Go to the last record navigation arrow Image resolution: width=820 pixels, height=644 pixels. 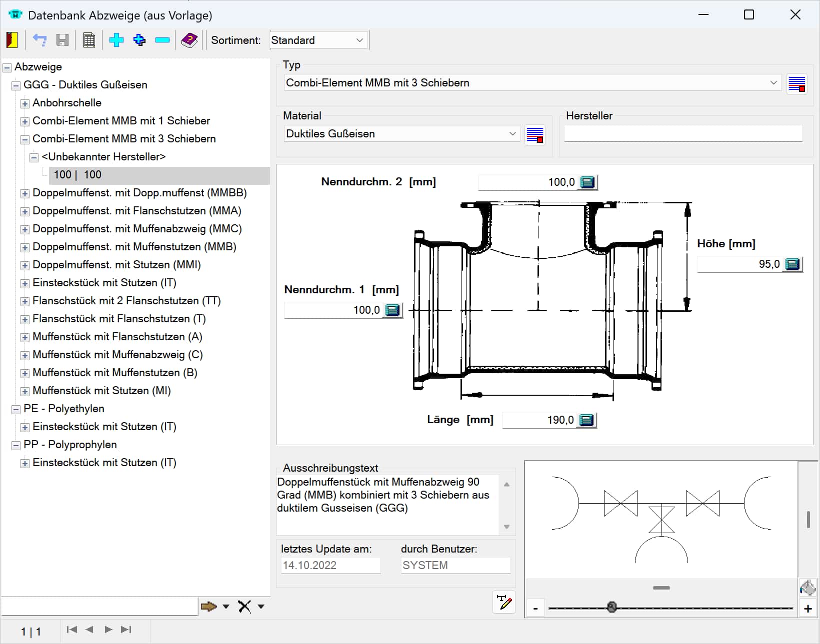point(126,630)
